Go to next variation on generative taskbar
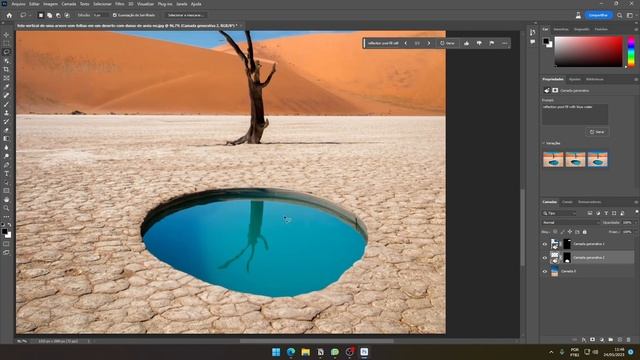The width and height of the screenshot is (640, 360). pyautogui.click(x=429, y=43)
